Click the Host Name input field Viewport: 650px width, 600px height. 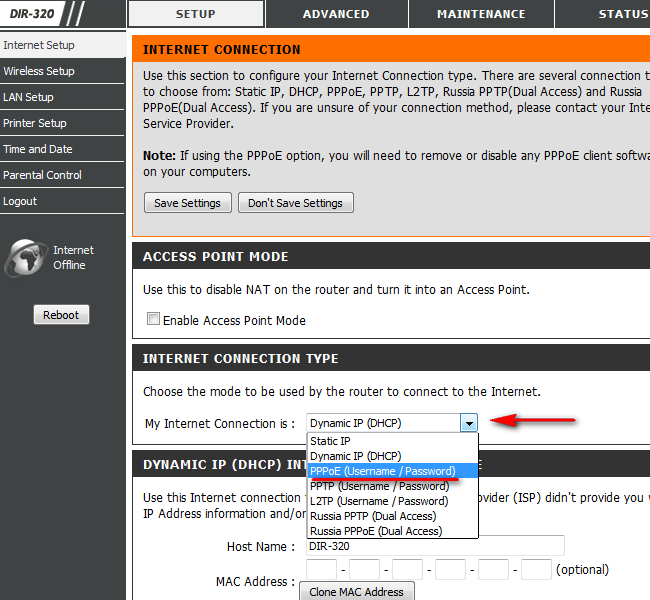(x=435, y=546)
